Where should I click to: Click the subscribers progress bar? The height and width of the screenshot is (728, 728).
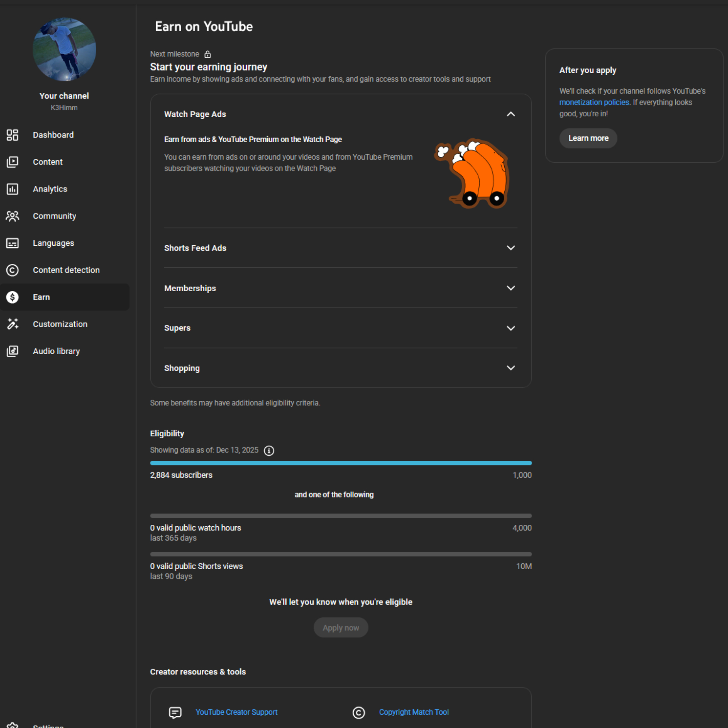click(340, 463)
